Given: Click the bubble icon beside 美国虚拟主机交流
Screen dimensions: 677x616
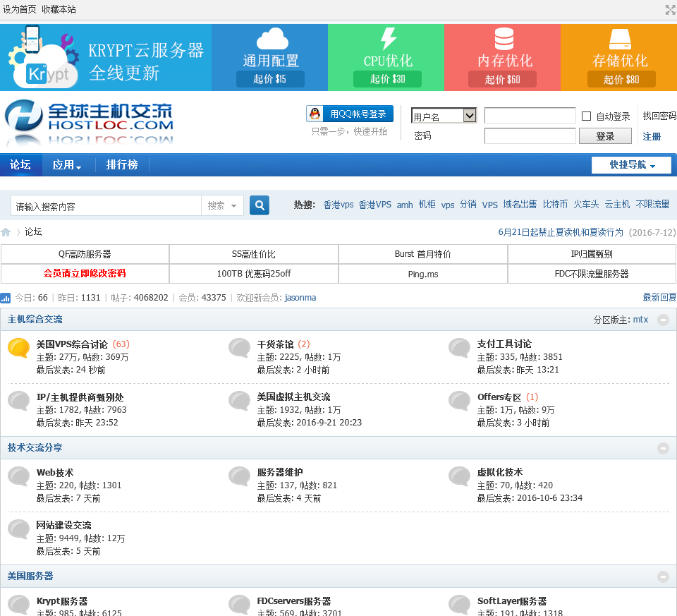Looking at the screenshot, I should tap(239, 401).
